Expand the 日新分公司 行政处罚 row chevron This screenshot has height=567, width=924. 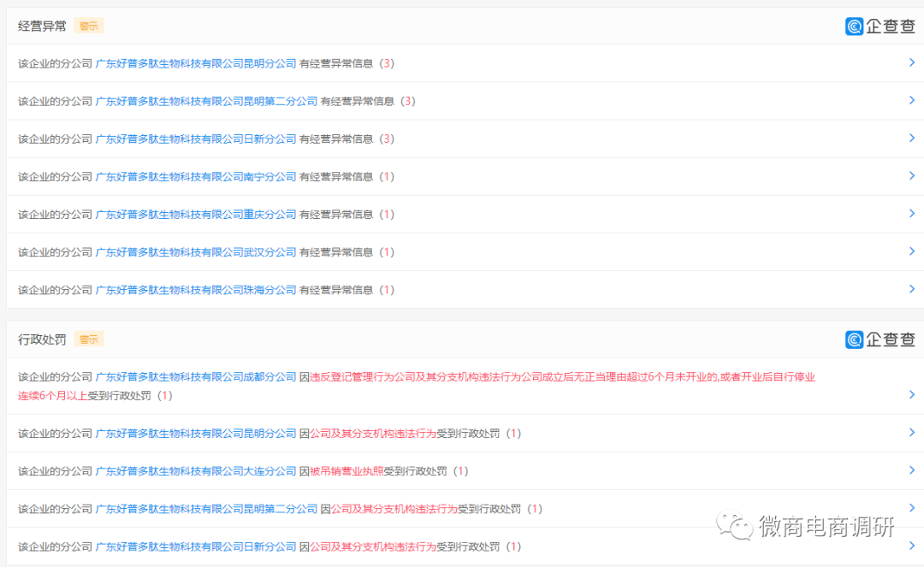tap(912, 546)
